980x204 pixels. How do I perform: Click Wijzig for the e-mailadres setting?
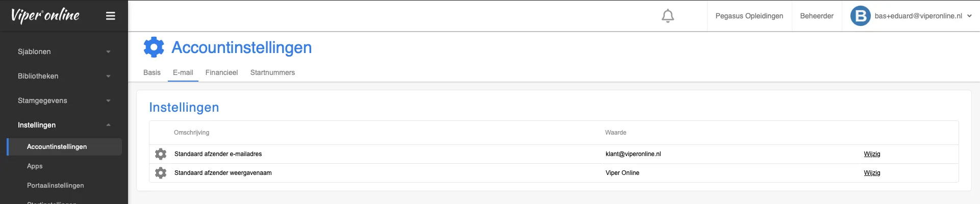(x=872, y=154)
